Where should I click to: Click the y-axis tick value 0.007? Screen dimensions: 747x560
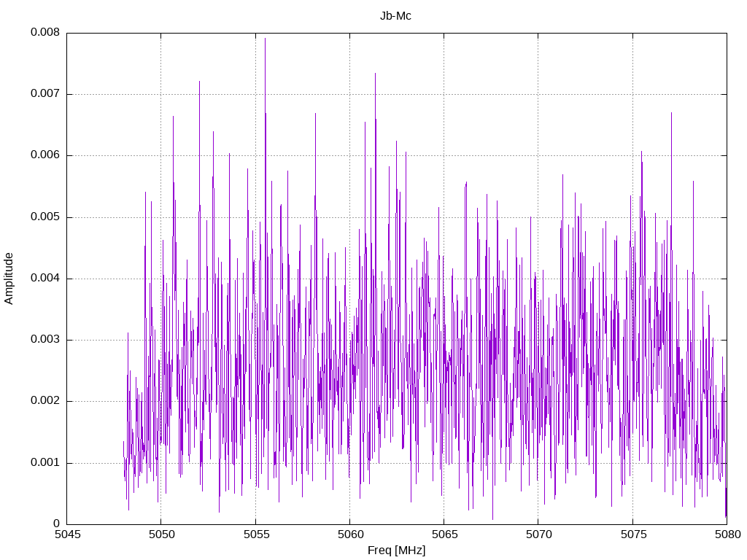pos(45,93)
